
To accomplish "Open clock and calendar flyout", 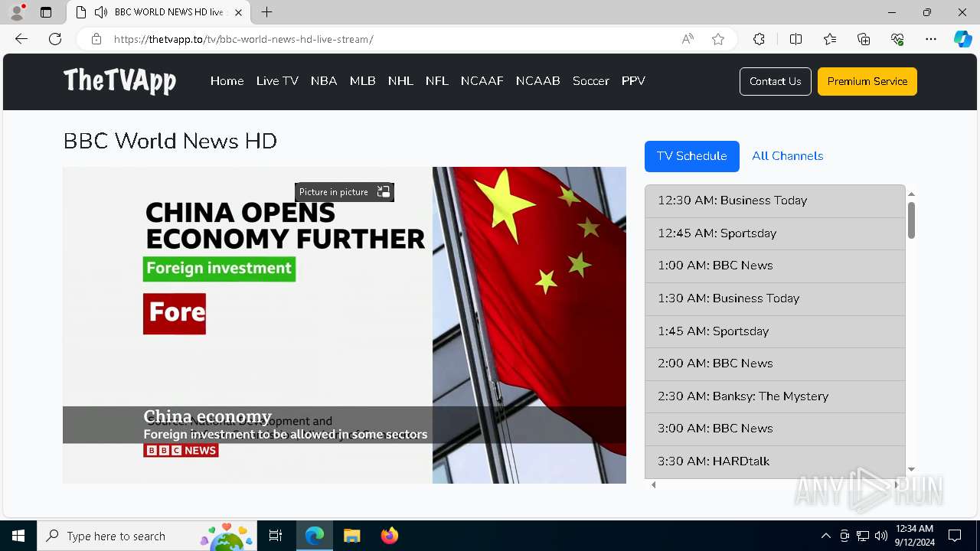I will (x=915, y=536).
